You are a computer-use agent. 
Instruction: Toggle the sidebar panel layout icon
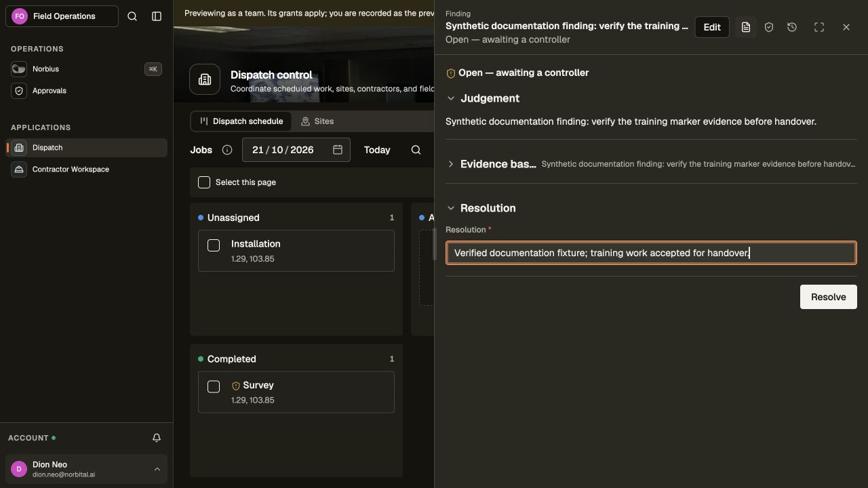[x=157, y=16]
